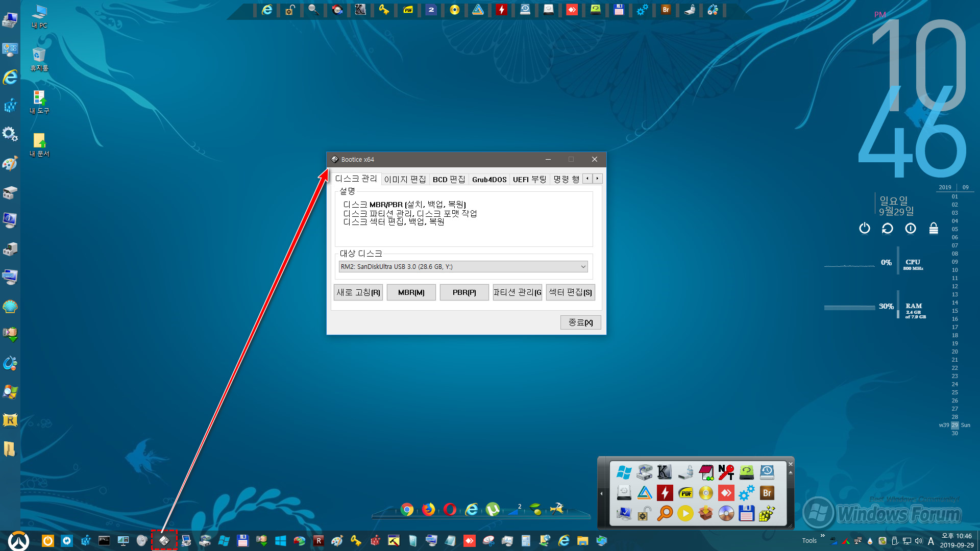Viewport: 980px width, 551px height.
Task: Open the yellow registry cubes icon in launcher panel
Action: coord(767,513)
